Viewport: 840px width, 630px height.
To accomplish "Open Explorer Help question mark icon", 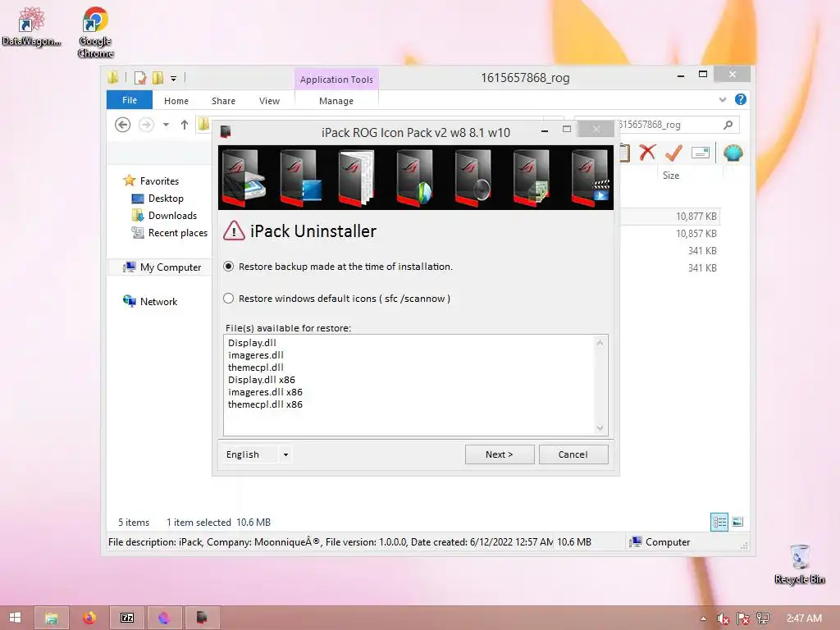I will pyautogui.click(x=741, y=99).
